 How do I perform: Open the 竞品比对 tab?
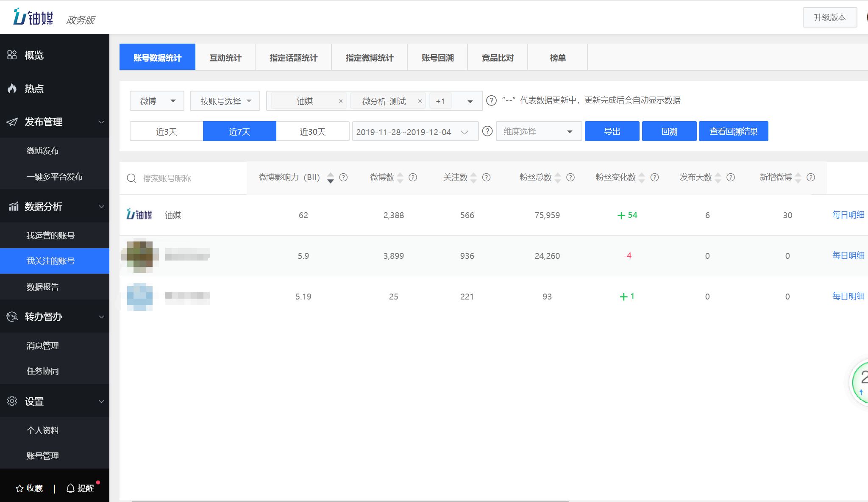pyautogui.click(x=497, y=57)
